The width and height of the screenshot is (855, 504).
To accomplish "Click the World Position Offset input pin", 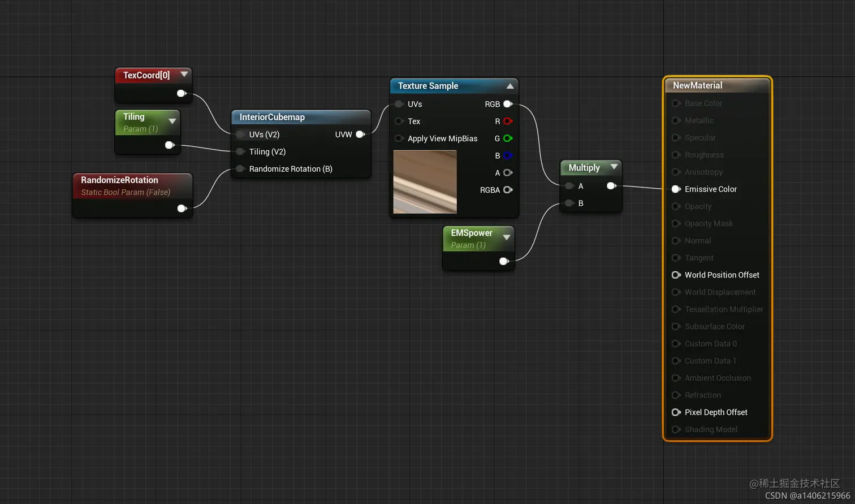I will point(676,275).
